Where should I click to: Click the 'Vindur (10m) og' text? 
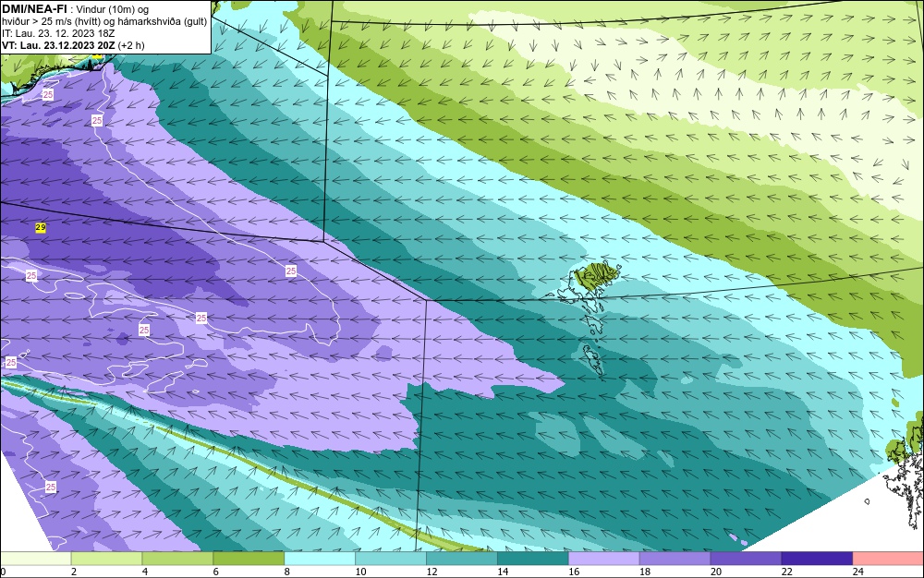113,9
